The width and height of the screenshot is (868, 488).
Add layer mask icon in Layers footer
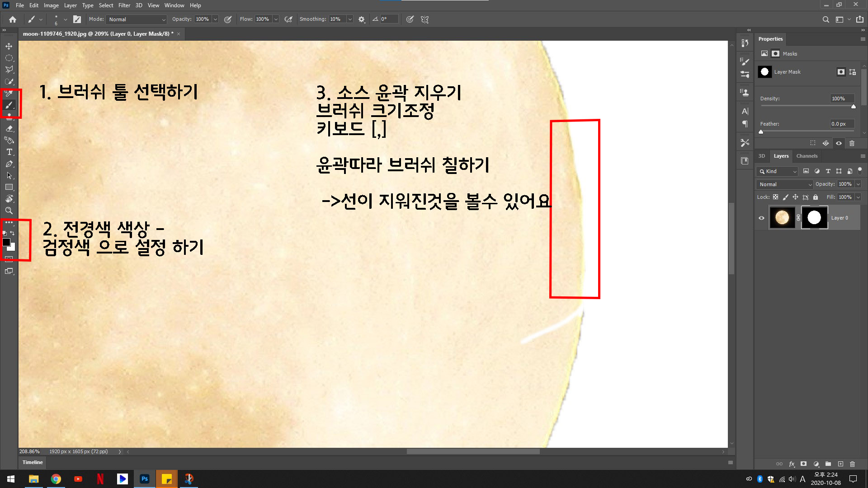point(803,464)
